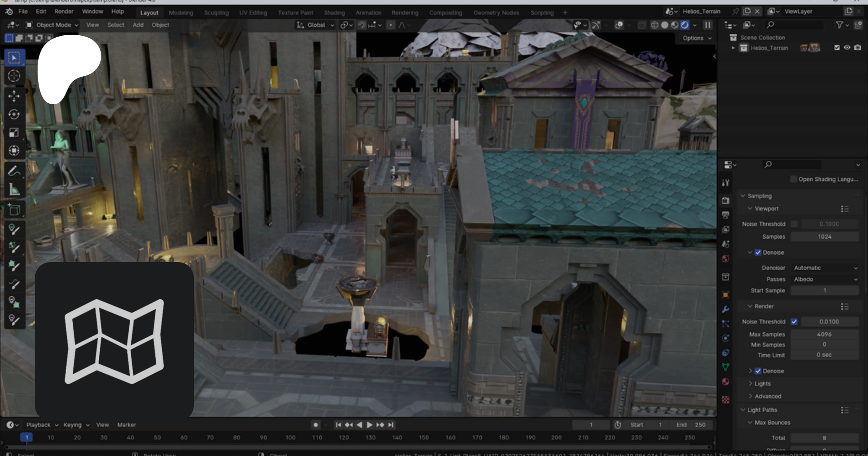Open the Denoiser Automatic dropdown
Screen dimensions: 868x456
[825, 268]
